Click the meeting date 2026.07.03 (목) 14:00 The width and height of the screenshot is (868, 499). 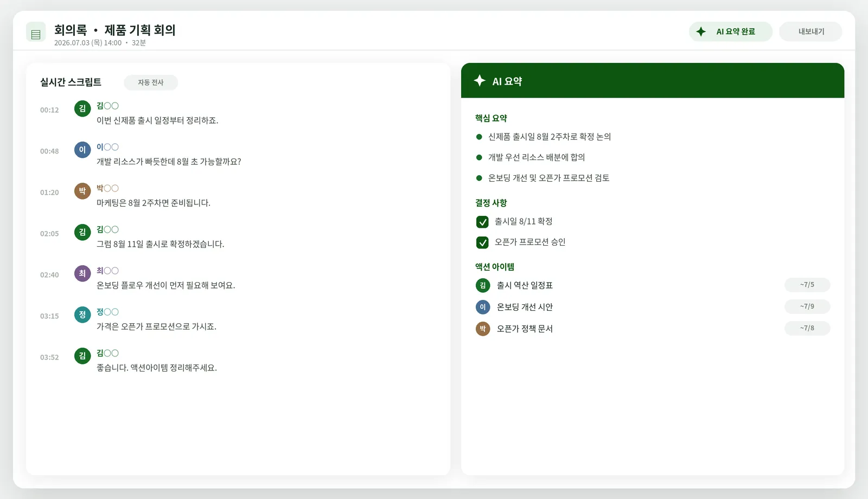click(x=88, y=43)
